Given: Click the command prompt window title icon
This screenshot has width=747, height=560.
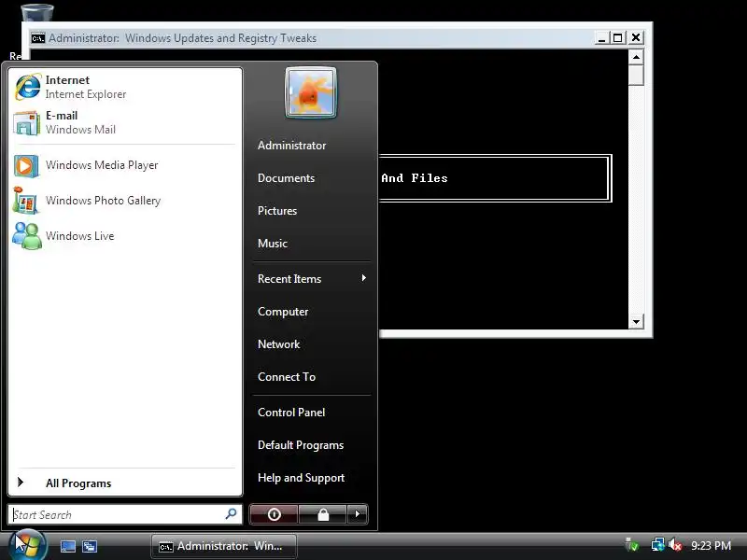Looking at the screenshot, I should point(38,38).
